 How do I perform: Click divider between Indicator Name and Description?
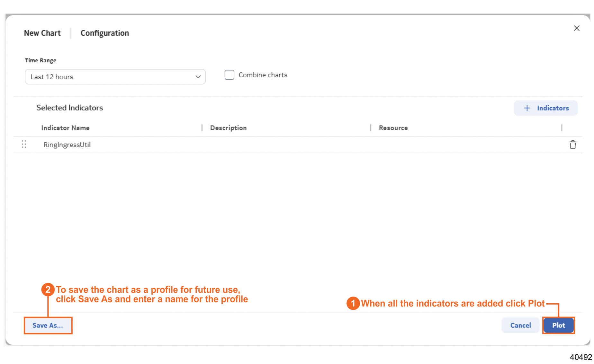pyautogui.click(x=202, y=128)
